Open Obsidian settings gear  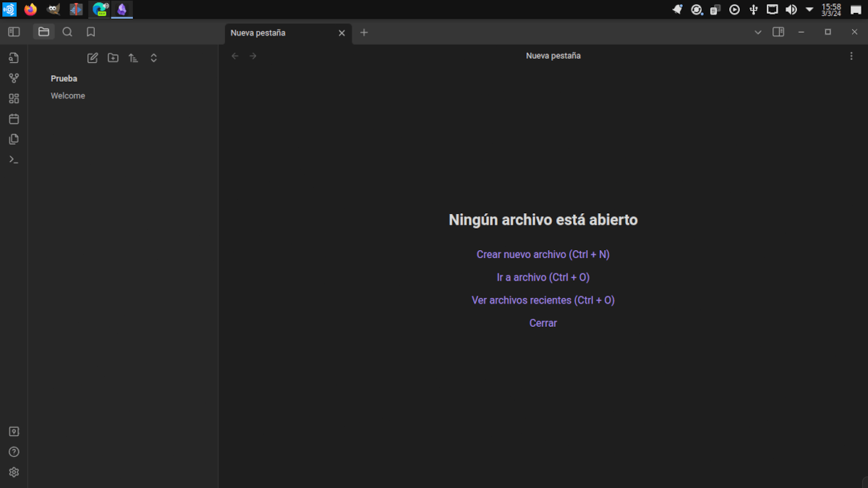14,472
